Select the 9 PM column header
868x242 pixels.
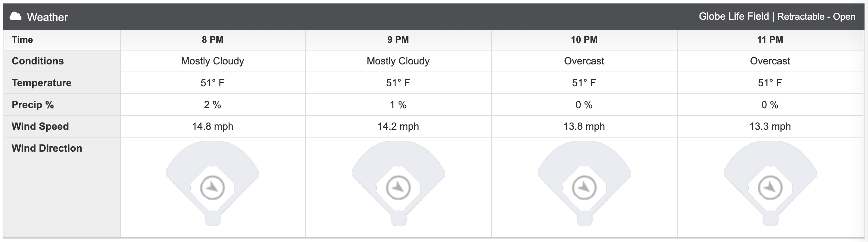coord(398,40)
